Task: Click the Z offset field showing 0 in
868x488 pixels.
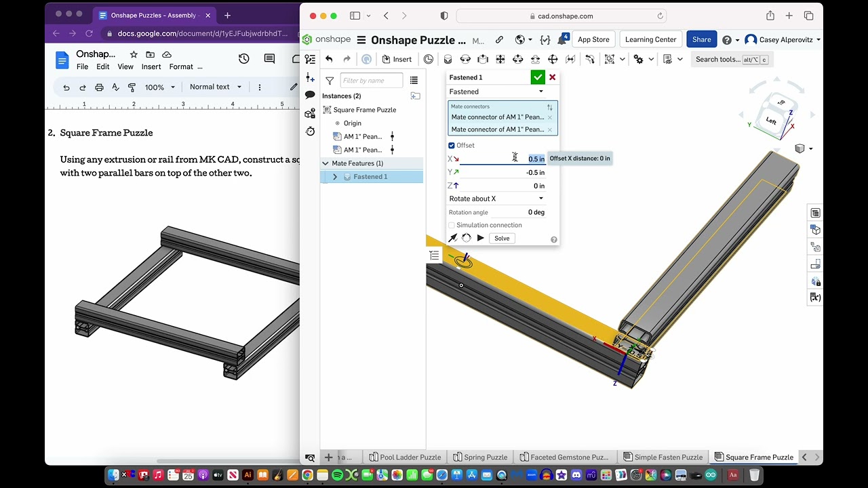Action: tap(502, 186)
